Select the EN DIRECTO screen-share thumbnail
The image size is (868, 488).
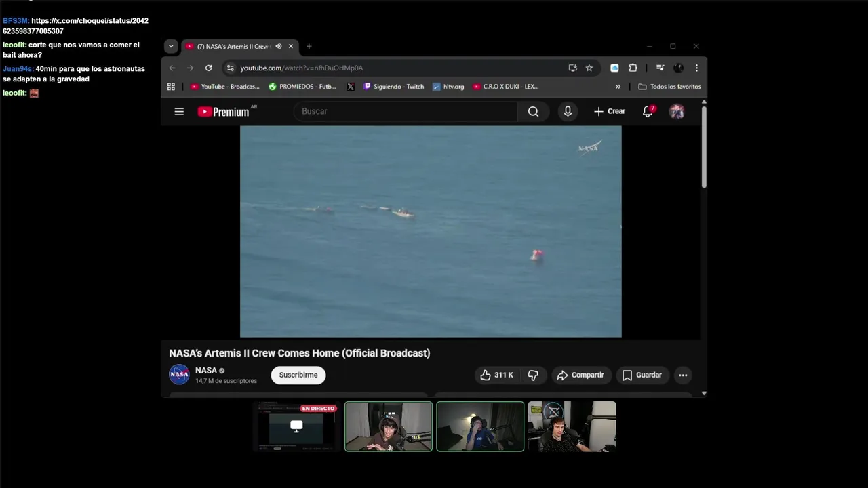point(296,426)
